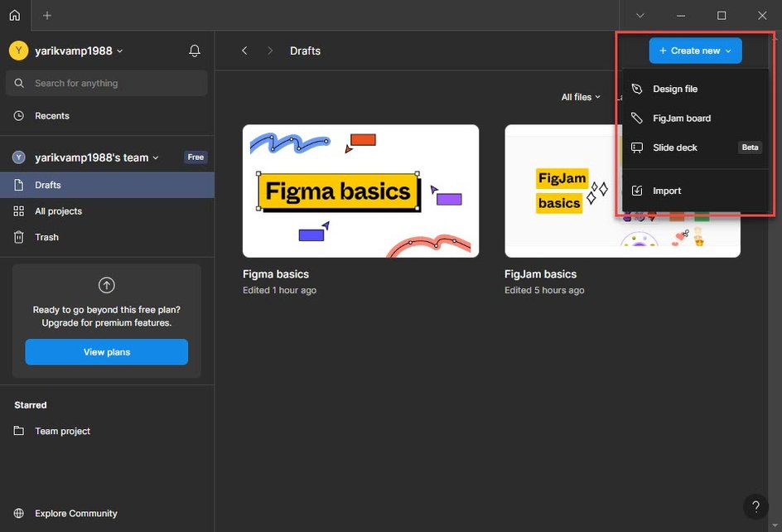This screenshot has width=782, height=532.
Task: Open Trash in sidebar
Action: (107, 237)
